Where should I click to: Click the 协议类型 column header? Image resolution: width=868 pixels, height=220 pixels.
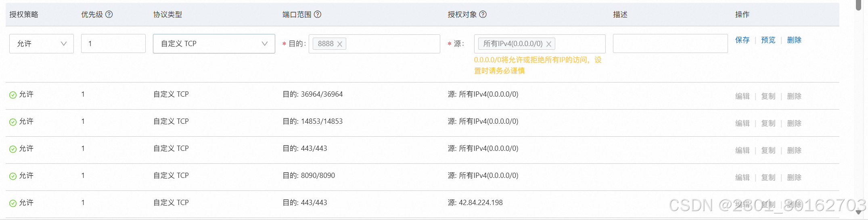pos(167,15)
